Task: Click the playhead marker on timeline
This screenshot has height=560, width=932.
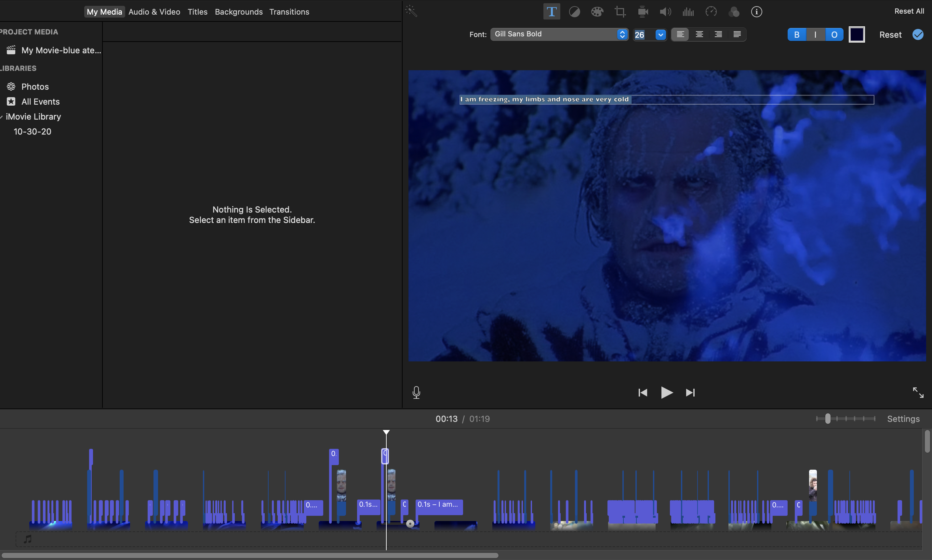Action: 386,433
